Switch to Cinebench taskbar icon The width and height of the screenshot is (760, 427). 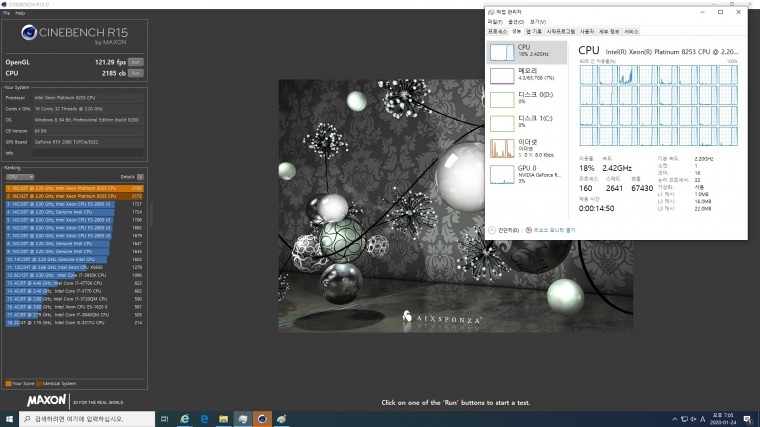coord(262,419)
